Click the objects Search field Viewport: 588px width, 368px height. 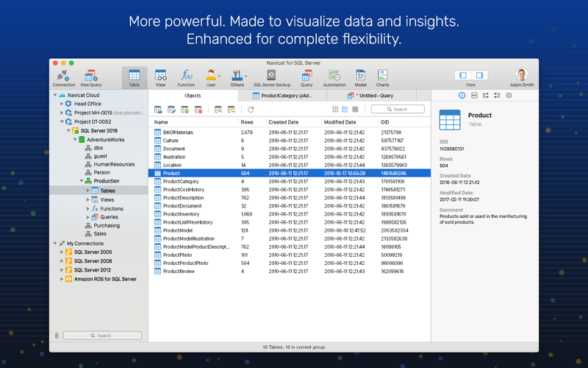click(x=398, y=109)
